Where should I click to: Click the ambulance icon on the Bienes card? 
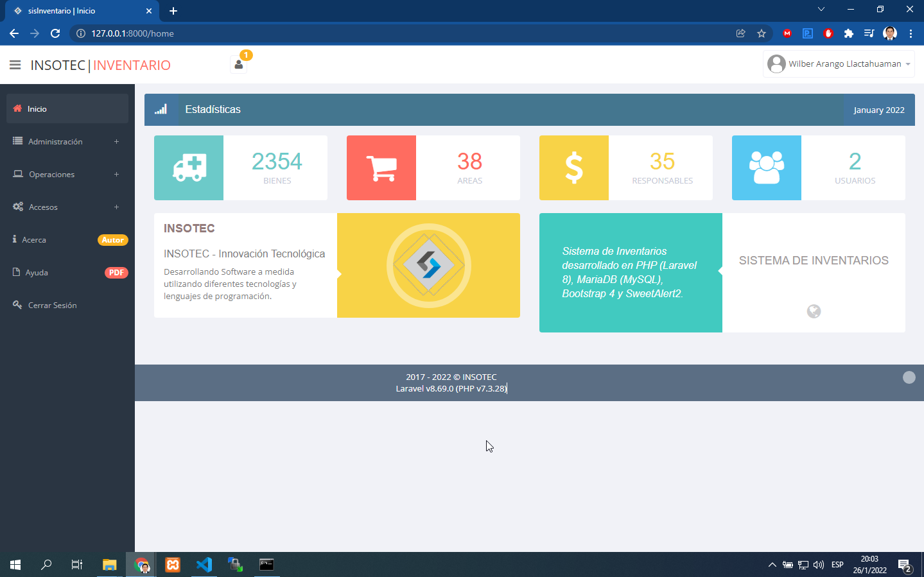[x=189, y=168]
